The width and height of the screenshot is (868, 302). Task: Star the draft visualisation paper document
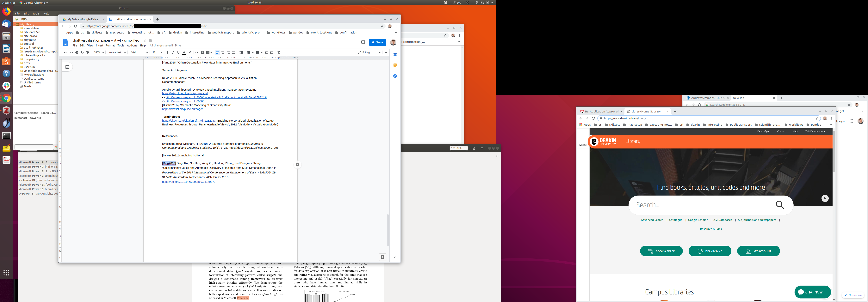145,40
